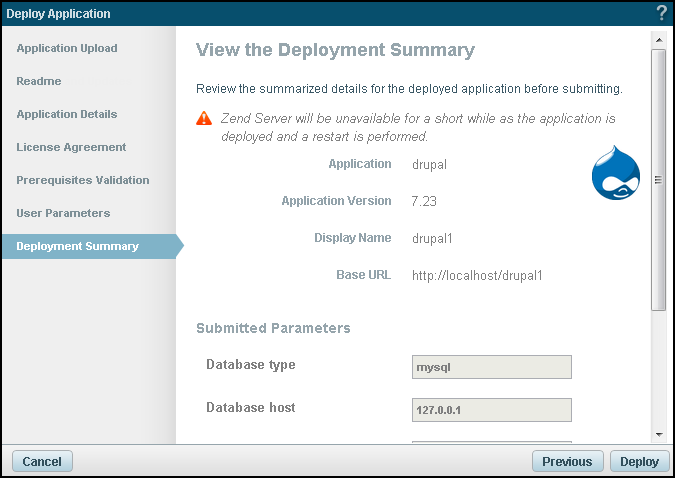Click scrollbar down arrow
The width and height of the screenshot is (675, 478).
click(x=658, y=434)
